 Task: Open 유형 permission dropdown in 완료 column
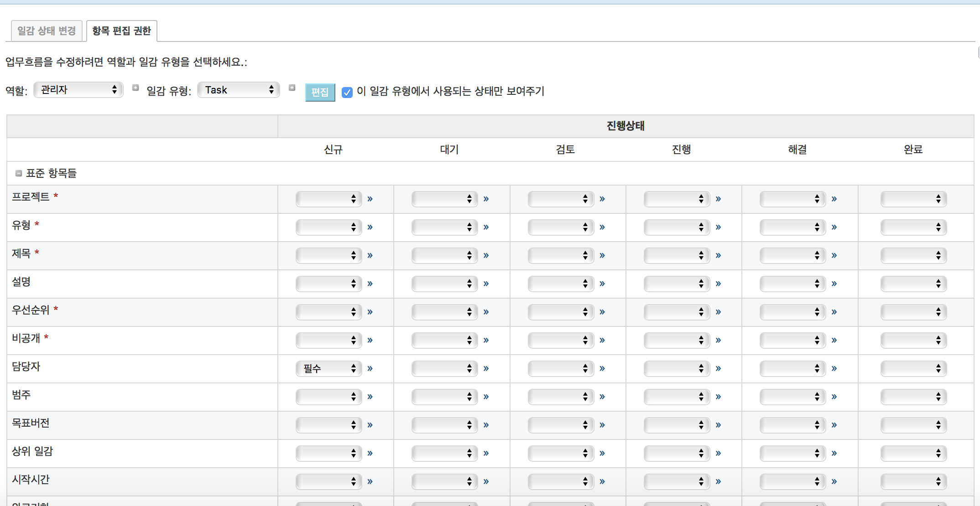[x=913, y=227]
